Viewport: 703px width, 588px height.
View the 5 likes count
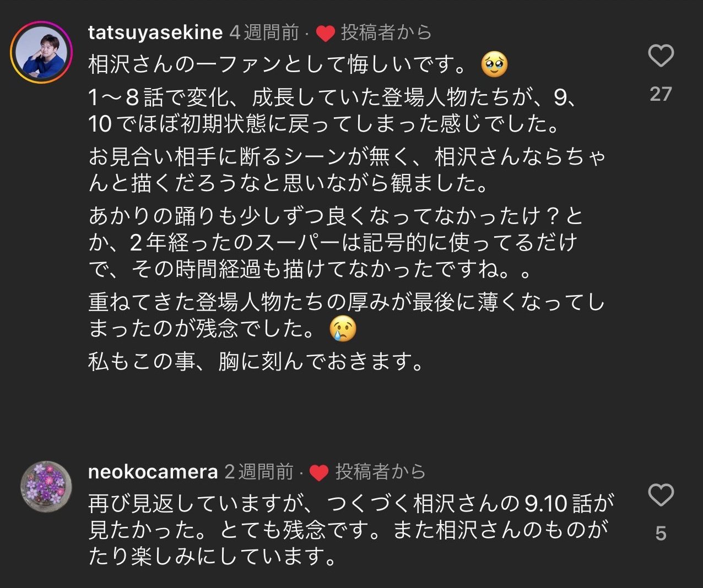pyautogui.click(x=661, y=533)
